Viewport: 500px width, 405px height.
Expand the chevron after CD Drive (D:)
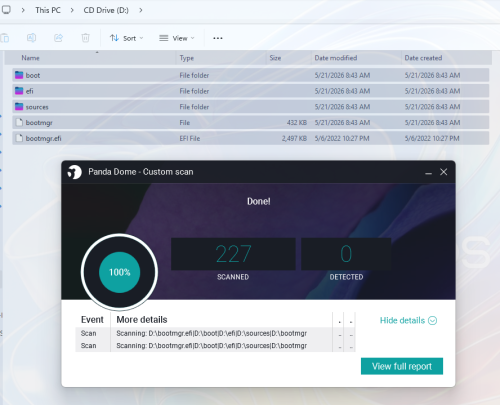coord(141,10)
